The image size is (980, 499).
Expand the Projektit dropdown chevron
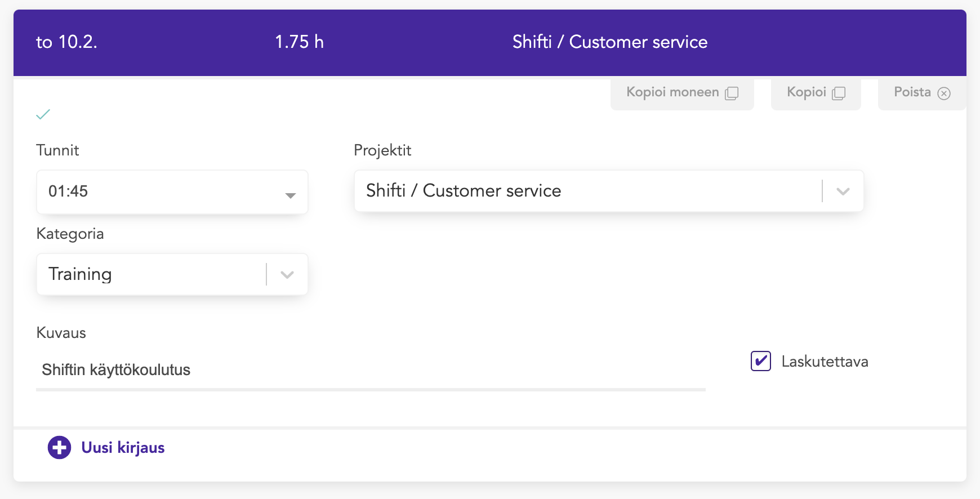coord(843,191)
